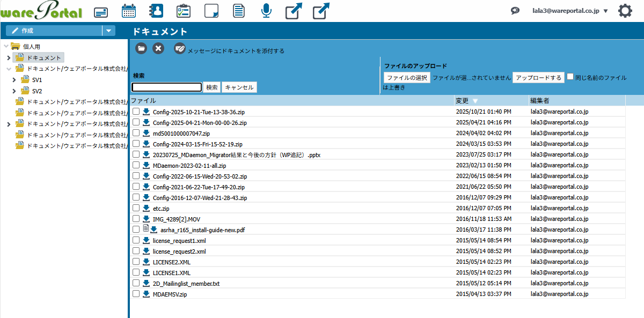Expand the SV1 folder tree node
The image size is (644, 318).
coord(14,80)
